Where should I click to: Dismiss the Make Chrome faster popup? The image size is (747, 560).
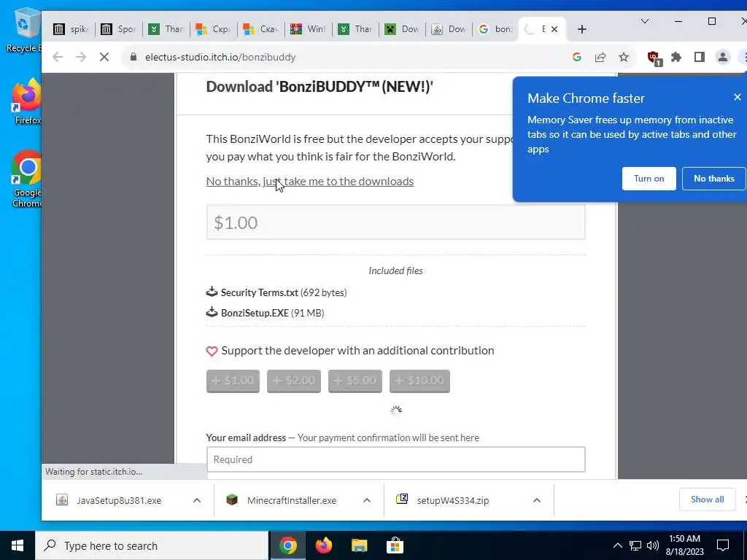pyautogui.click(x=737, y=97)
